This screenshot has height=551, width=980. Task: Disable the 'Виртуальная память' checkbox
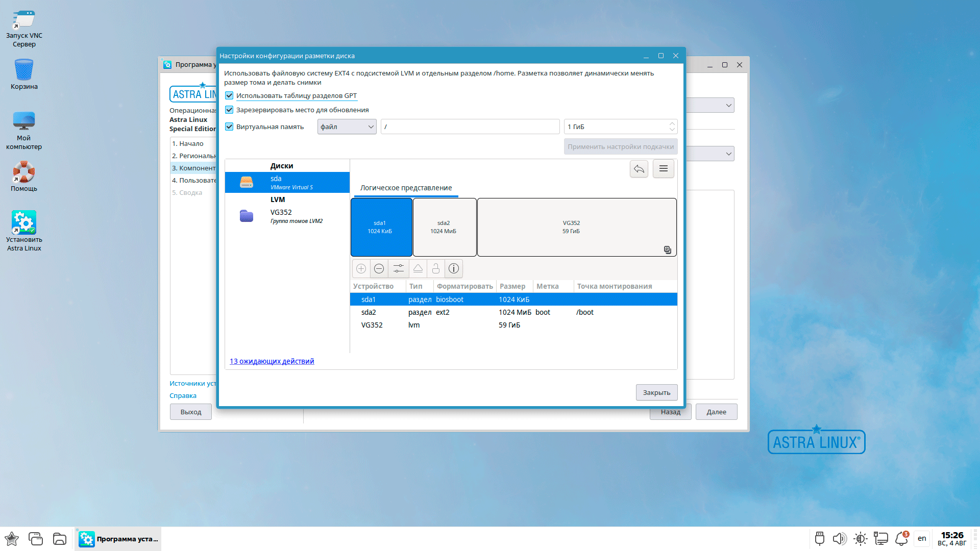click(229, 127)
